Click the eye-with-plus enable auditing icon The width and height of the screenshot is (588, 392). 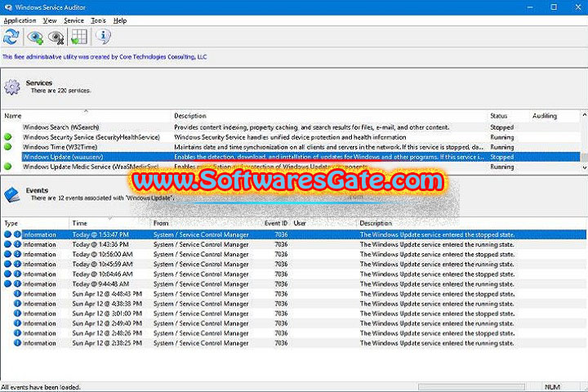tap(36, 37)
